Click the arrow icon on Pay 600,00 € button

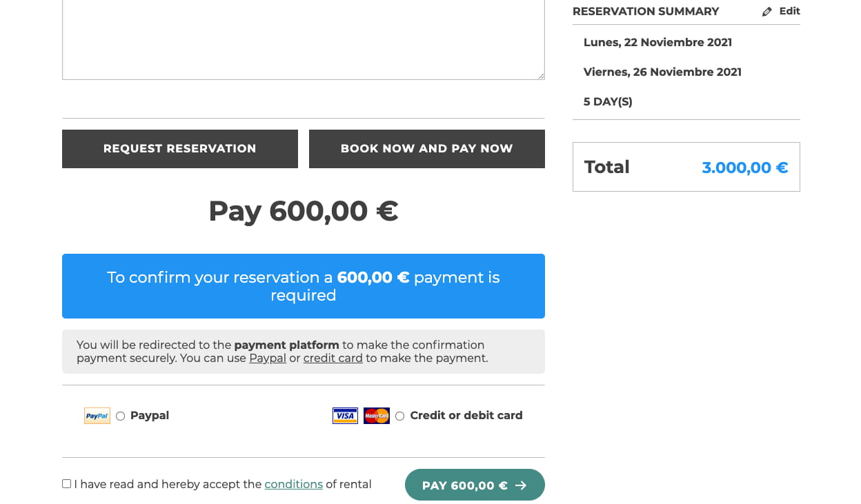tap(521, 485)
